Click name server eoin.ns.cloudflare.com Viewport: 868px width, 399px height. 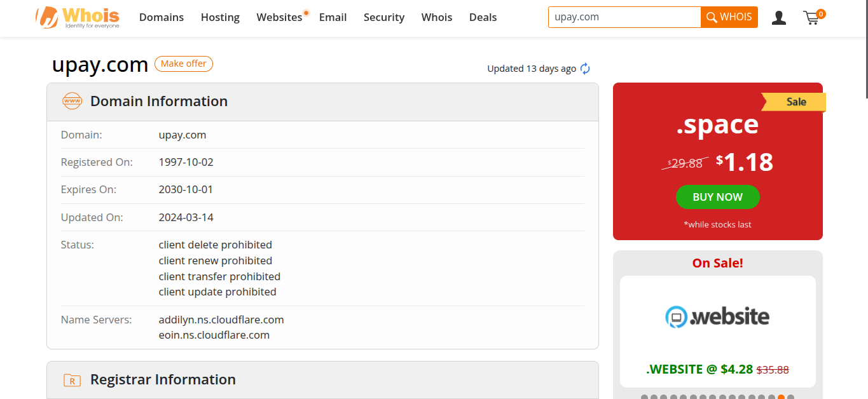tap(214, 335)
